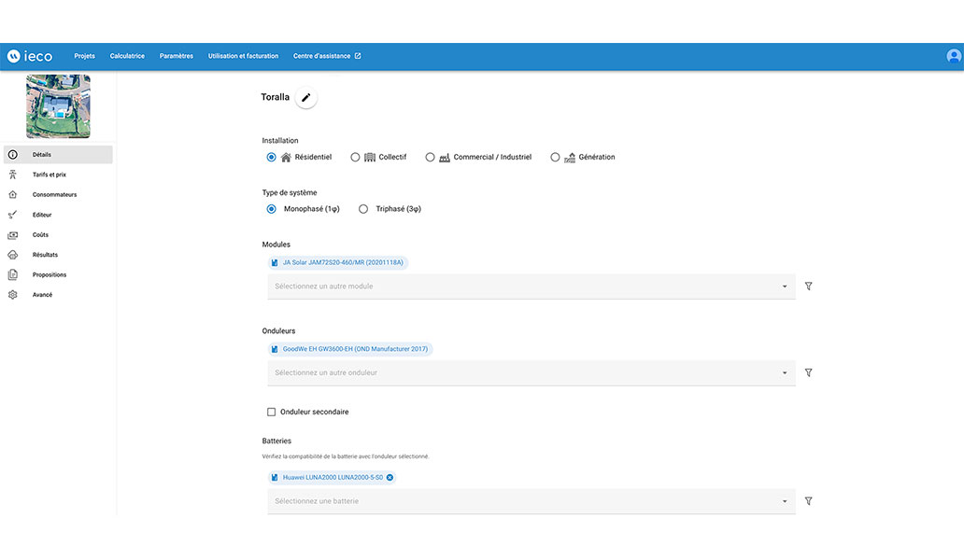
Task: Click the project aerial photo thumbnail
Action: pyautogui.click(x=58, y=106)
